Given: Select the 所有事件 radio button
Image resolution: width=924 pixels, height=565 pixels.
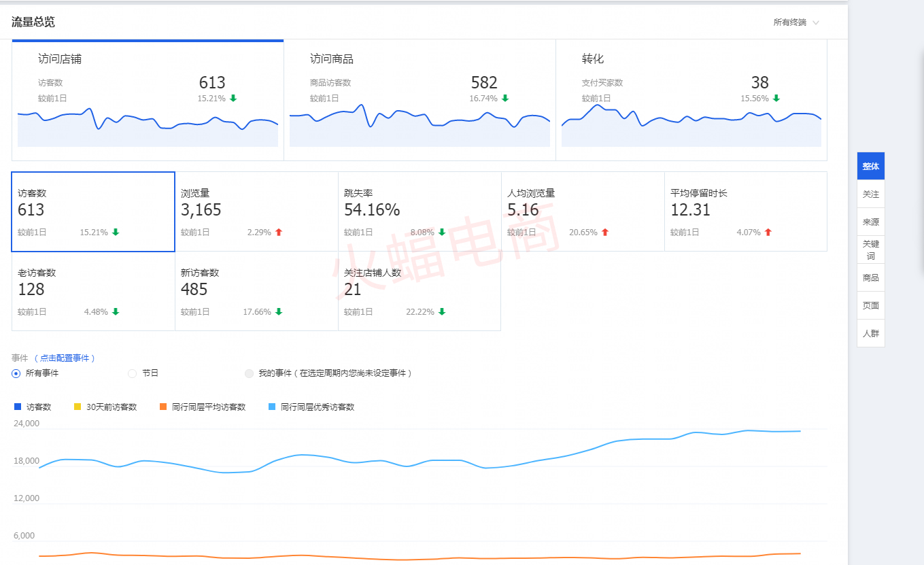Looking at the screenshot, I should click(16, 373).
